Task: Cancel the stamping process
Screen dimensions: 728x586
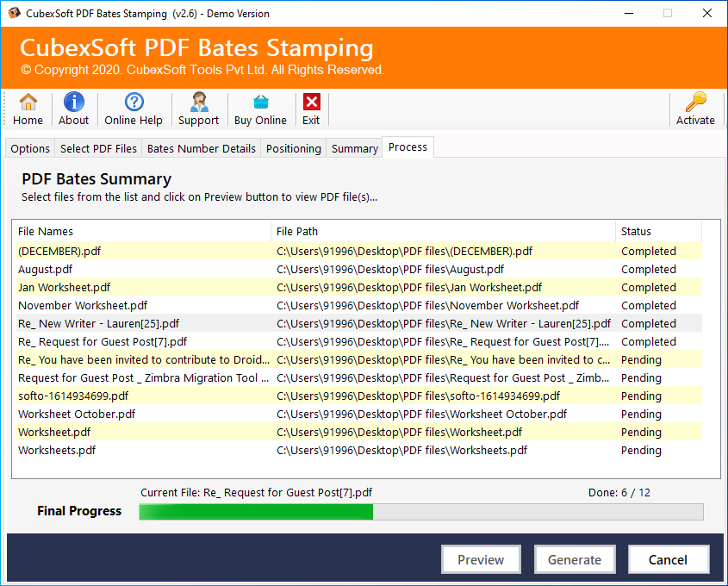Action: click(x=668, y=560)
